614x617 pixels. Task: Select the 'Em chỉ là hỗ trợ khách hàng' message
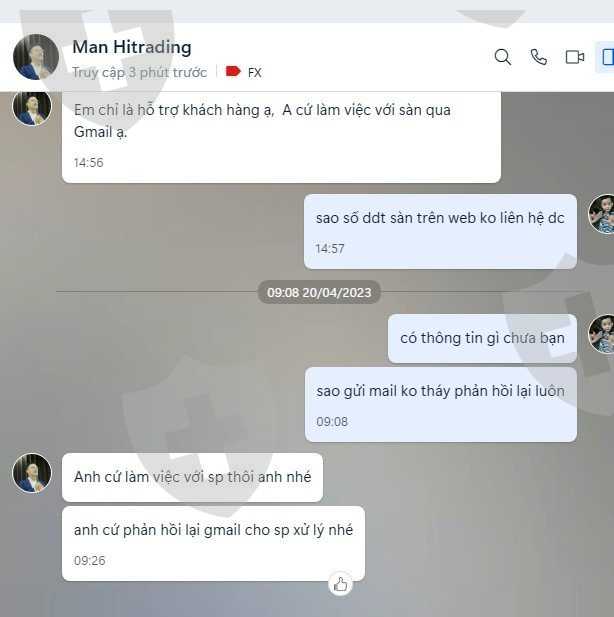pos(281,137)
